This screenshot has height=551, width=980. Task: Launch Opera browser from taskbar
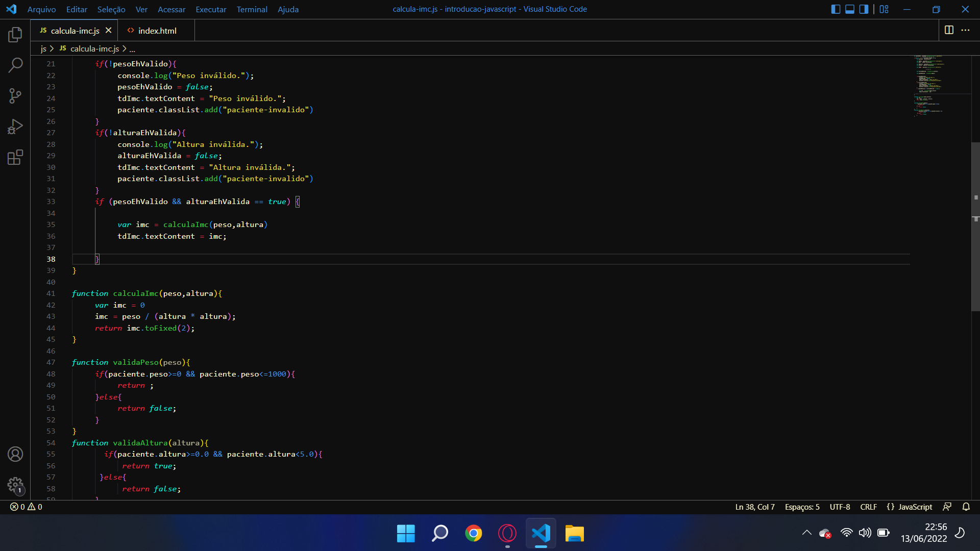(507, 534)
